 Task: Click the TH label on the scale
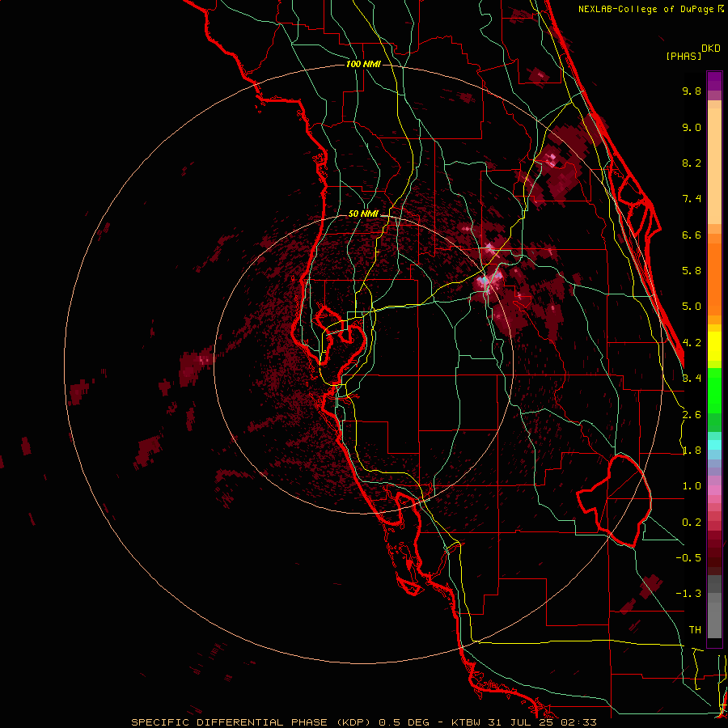(695, 630)
